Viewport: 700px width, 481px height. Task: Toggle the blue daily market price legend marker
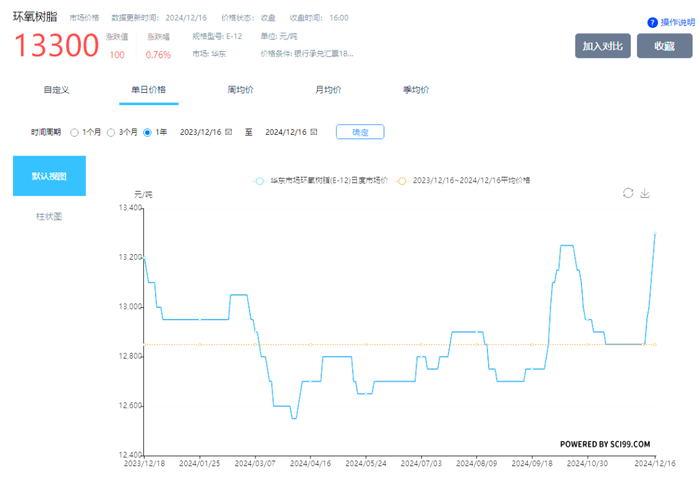259,181
